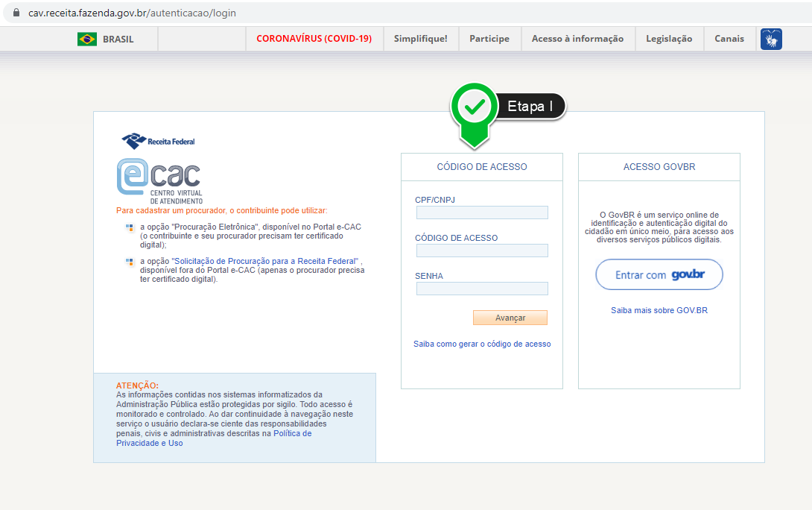This screenshot has width=812, height=510.
Task: Click the browser address bar URL
Action: pos(132,13)
